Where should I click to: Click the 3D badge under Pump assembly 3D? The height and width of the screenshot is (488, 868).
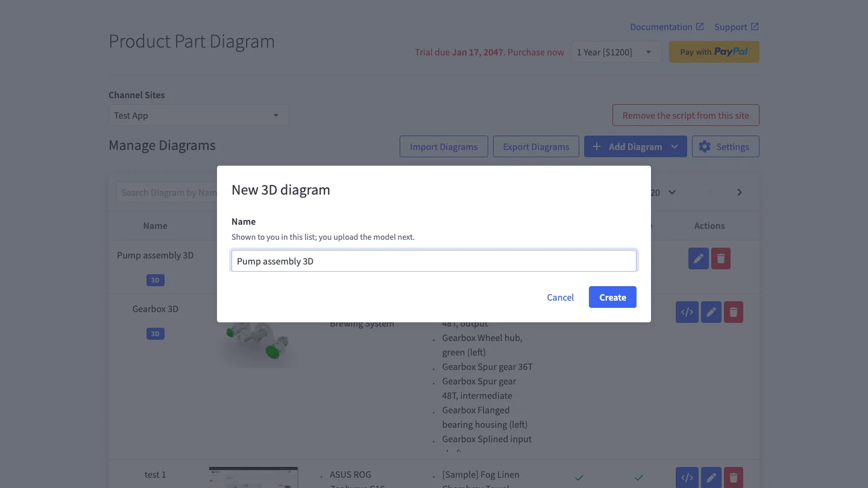[x=156, y=280]
